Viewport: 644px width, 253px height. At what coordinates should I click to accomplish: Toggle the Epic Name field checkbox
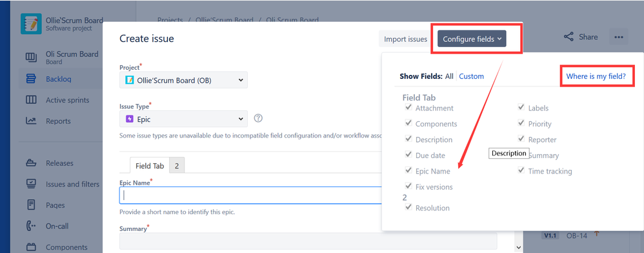tap(408, 170)
